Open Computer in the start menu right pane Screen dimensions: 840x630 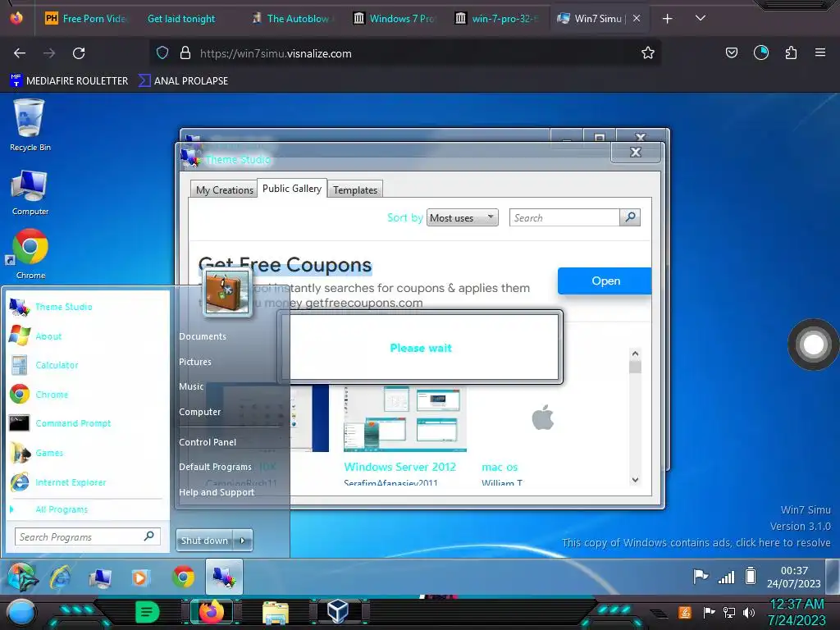(x=200, y=412)
